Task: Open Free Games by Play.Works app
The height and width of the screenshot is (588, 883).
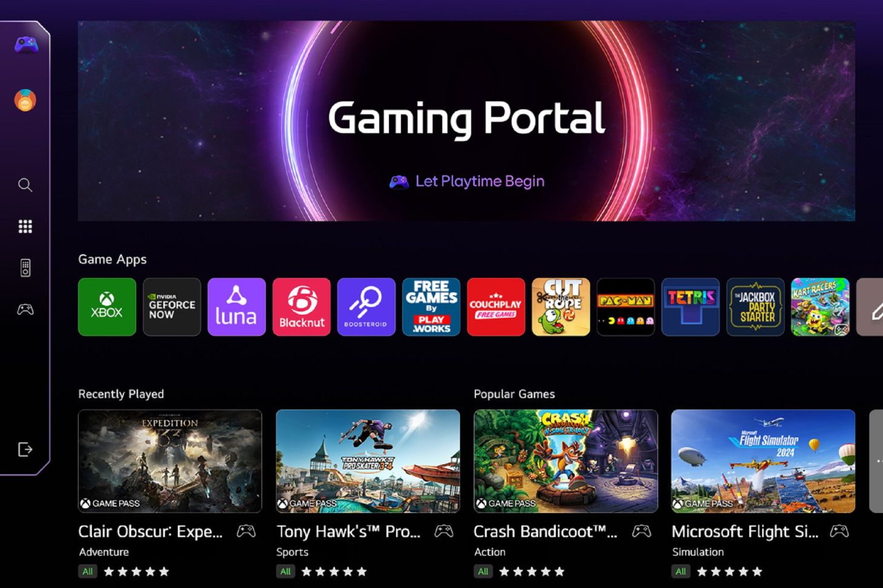Action: pos(431,307)
